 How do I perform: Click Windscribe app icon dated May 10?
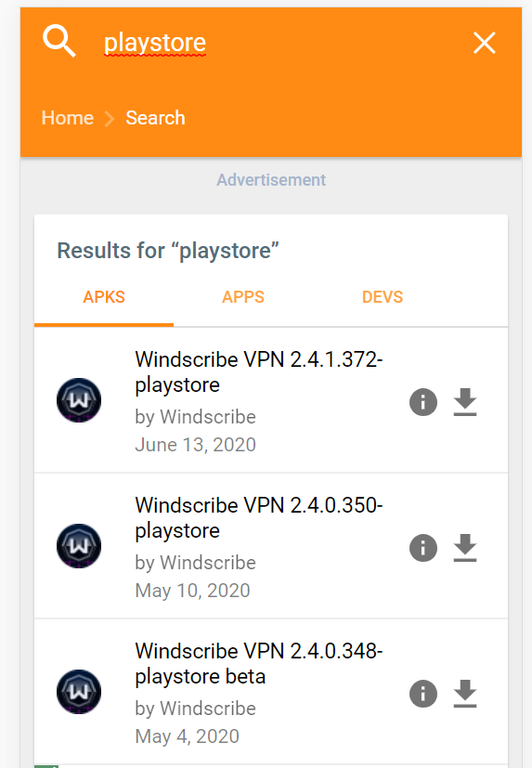pos(79,546)
